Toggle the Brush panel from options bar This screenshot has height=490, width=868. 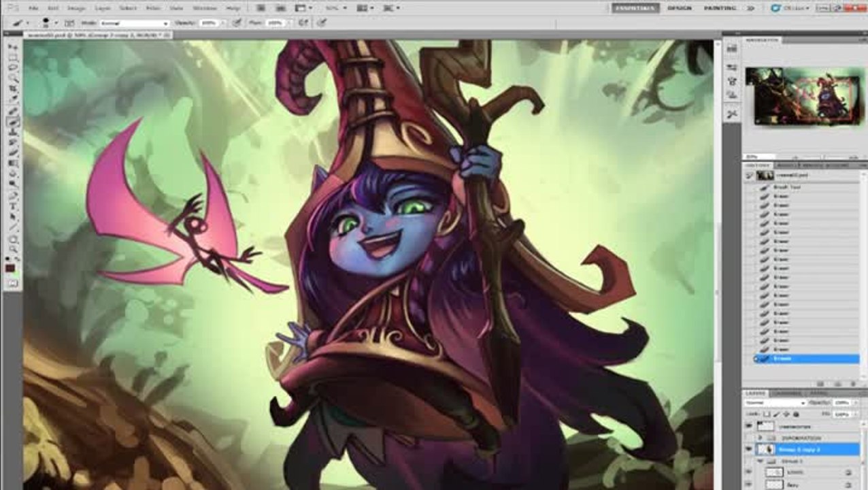pyautogui.click(x=69, y=22)
